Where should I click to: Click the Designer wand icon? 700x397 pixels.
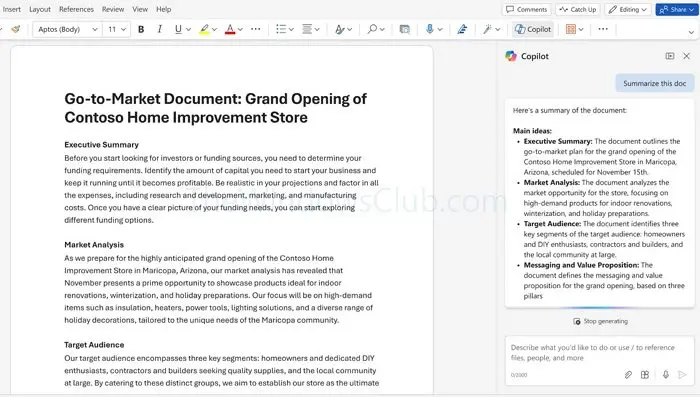point(487,29)
